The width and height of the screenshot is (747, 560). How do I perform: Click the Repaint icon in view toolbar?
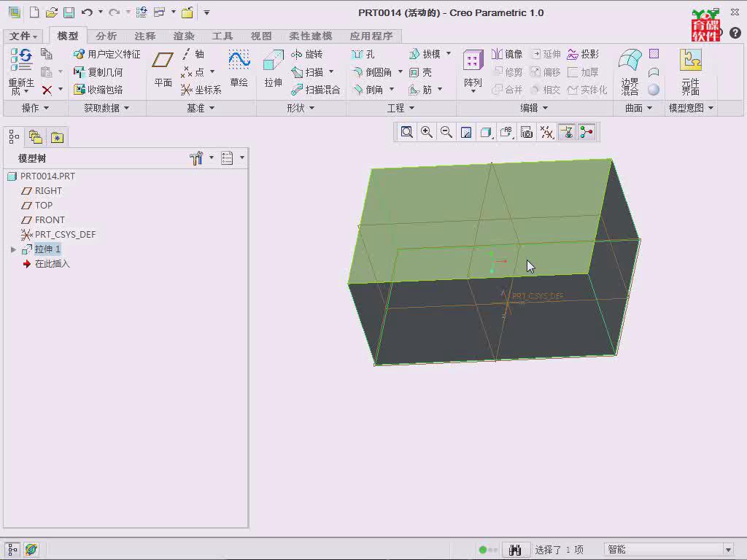[466, 132]
